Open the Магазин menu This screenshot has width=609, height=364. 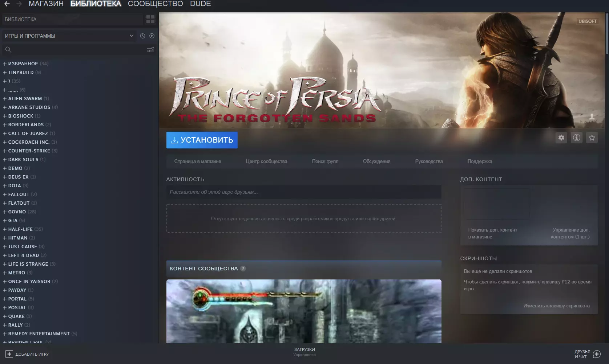46,4
